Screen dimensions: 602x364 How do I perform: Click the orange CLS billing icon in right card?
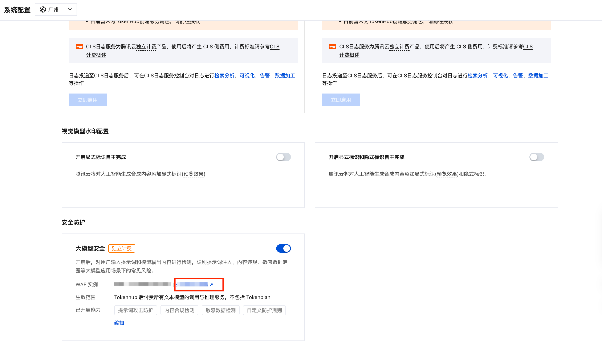pos(332,46)
